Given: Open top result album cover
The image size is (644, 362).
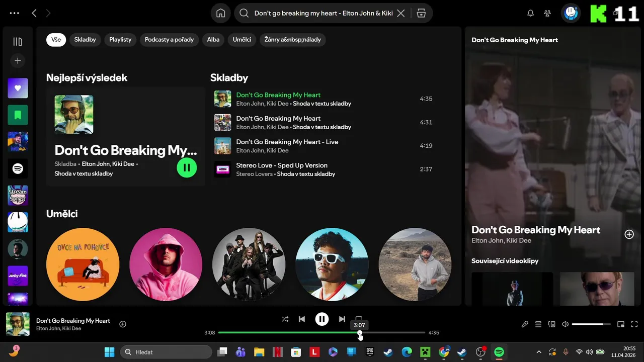Looking at the screenshot, I should click(x=74, y=115).
